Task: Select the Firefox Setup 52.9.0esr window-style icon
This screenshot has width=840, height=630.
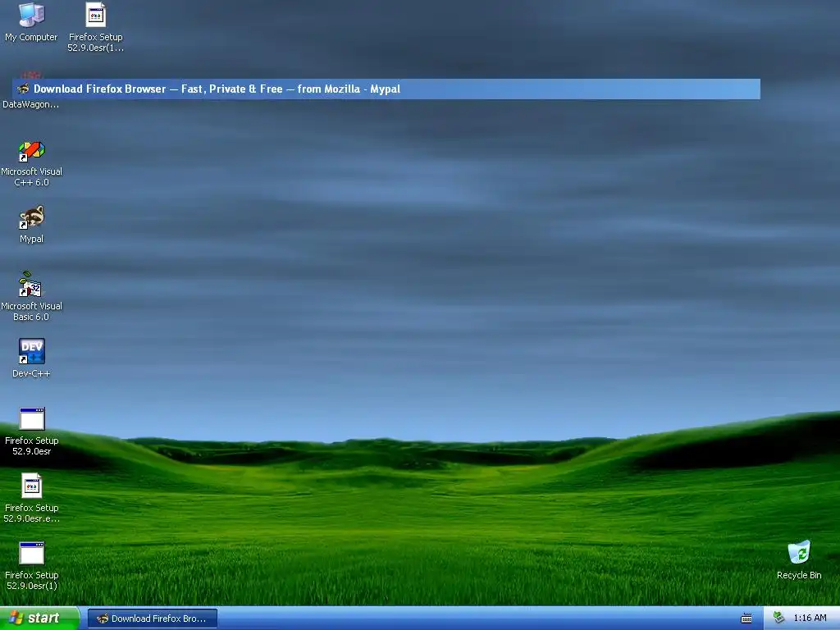Action: pyautogui.click(x=32, y=431)
